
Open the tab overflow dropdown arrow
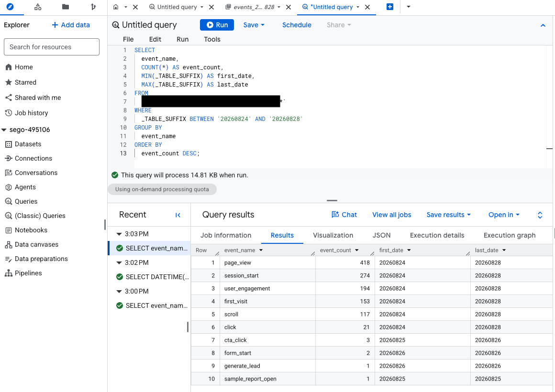[409, 7]
